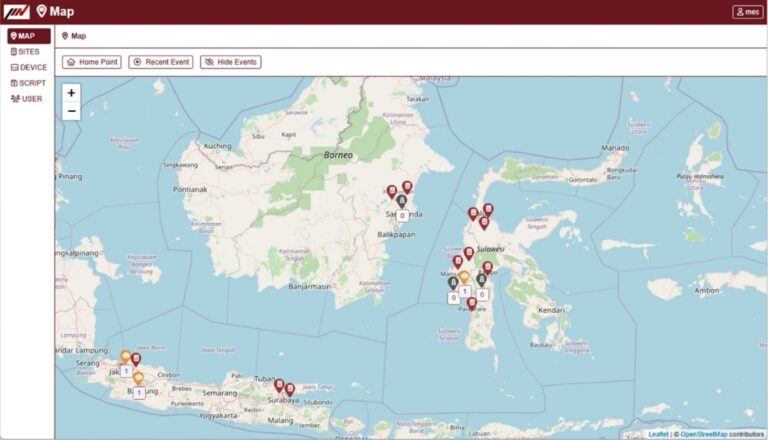Select the red marker above Pare Pare
Viewport: 768px width, 440px height.
[472, 304]
